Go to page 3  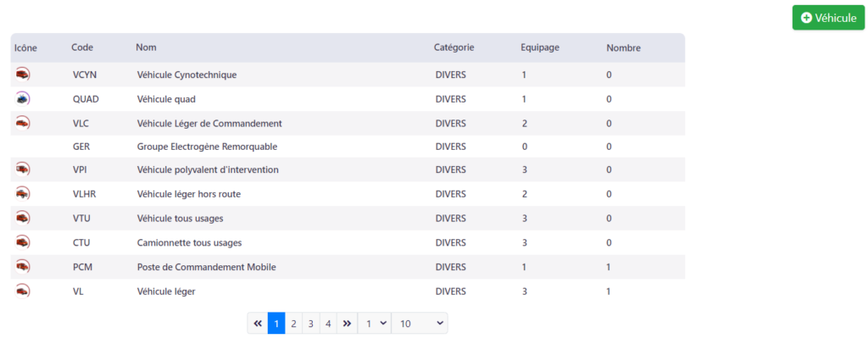(310, 324)
